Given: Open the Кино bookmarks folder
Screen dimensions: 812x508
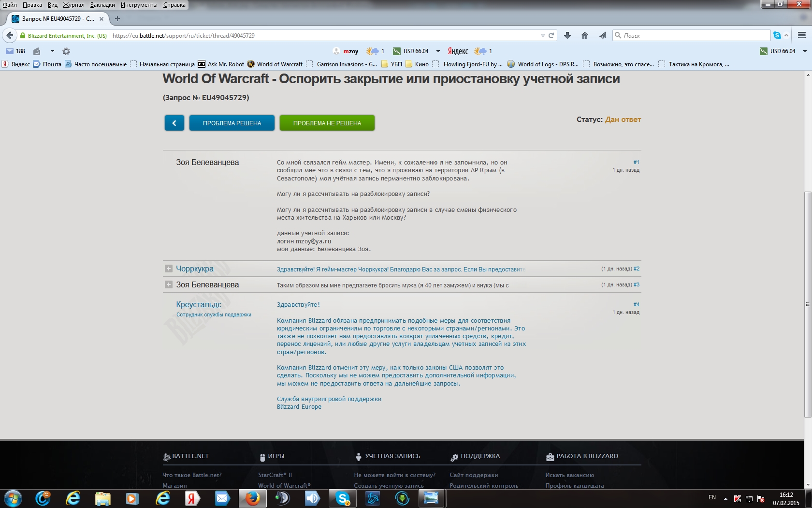Looking at the screenshot, I should (417, 64).
